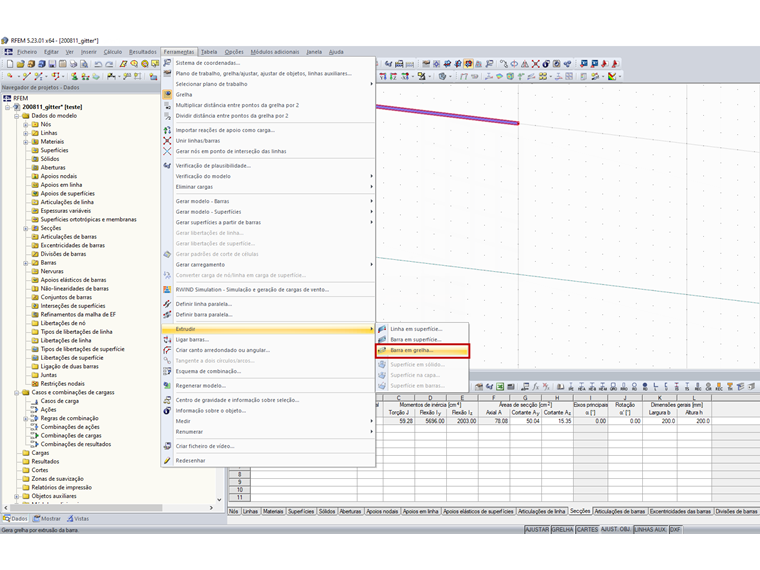Toggle LINHAS AUX guidelines in status bar
This screenshot has height=570, width=760.
click(x=650, y=529)
